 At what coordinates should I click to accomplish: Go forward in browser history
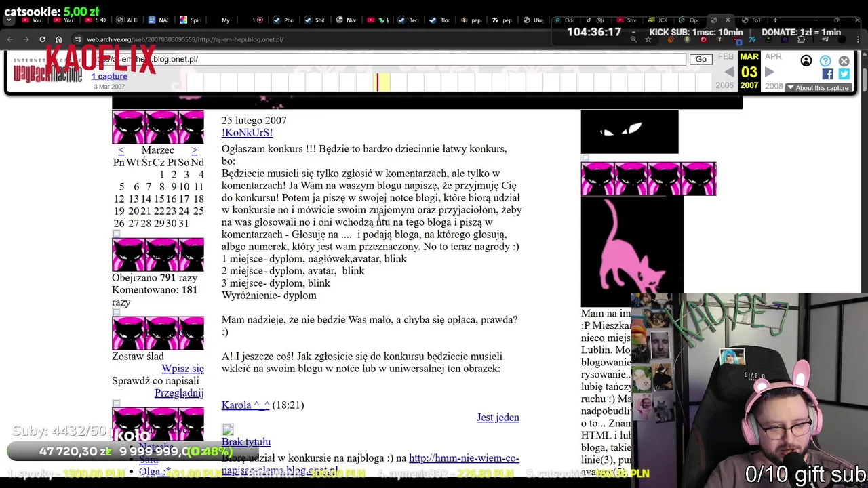[26, 39]
